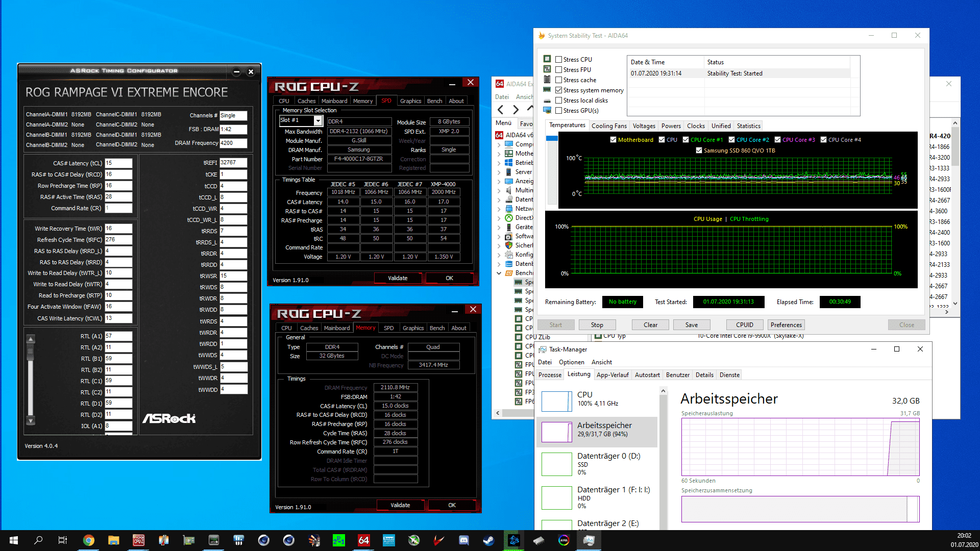This screenshot has height=551, width=980.
Task: Collapse the Benchmark node chevron
Action: [x=499, y=273]
